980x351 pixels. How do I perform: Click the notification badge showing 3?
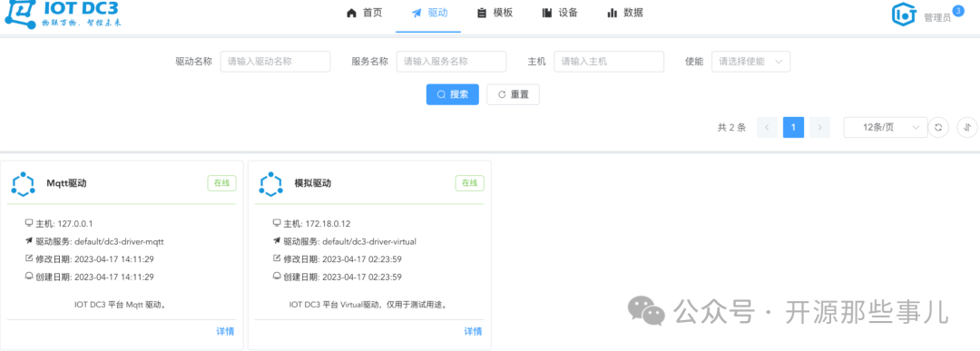(958, 11)
